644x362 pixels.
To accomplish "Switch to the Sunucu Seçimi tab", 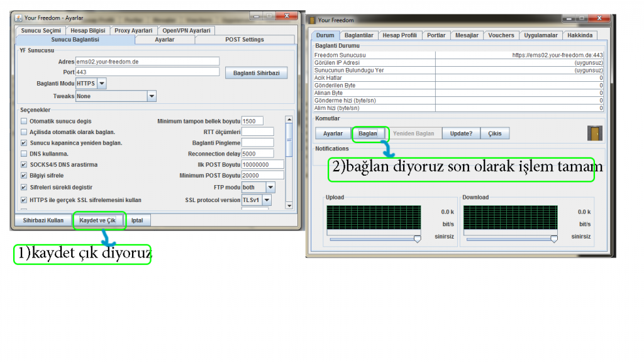I will pos(41,30).
